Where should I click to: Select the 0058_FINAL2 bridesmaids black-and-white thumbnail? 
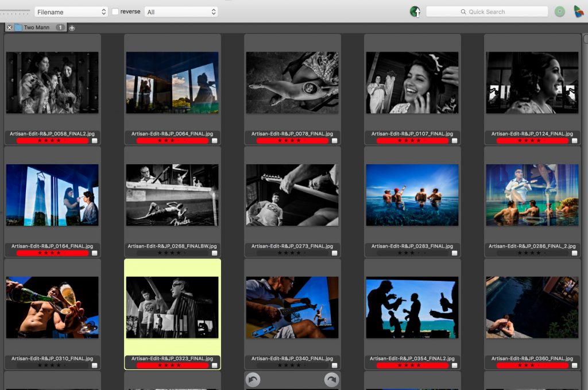click(x=52, y=83)
